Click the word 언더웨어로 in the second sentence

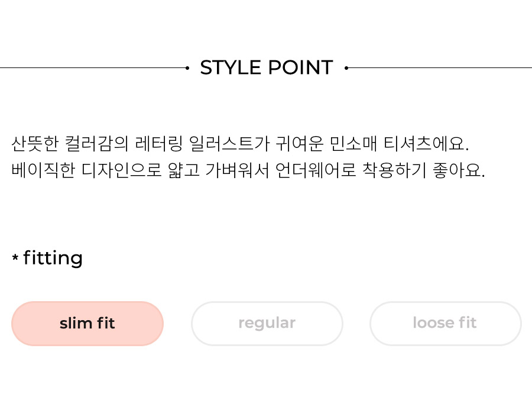(x=316, y=170)
